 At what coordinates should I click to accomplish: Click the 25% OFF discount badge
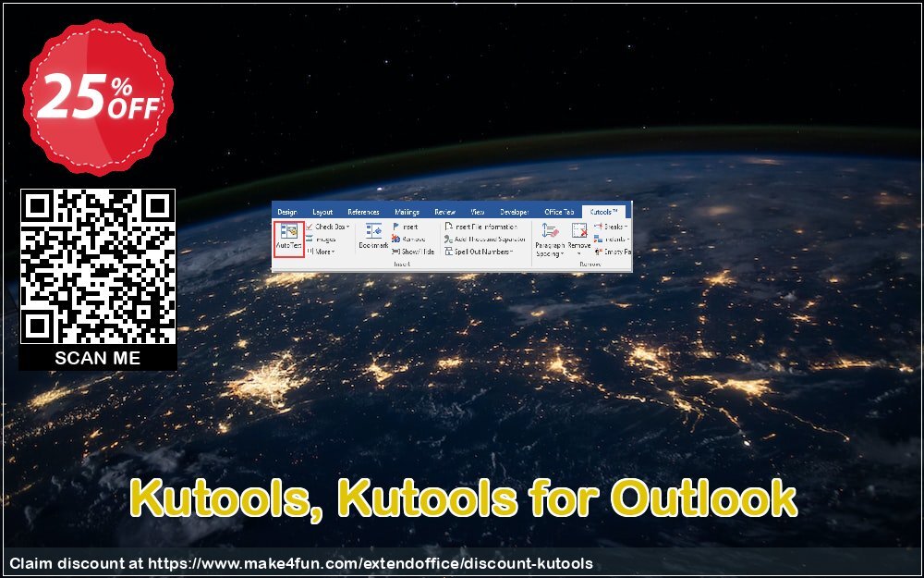[98, 97]
